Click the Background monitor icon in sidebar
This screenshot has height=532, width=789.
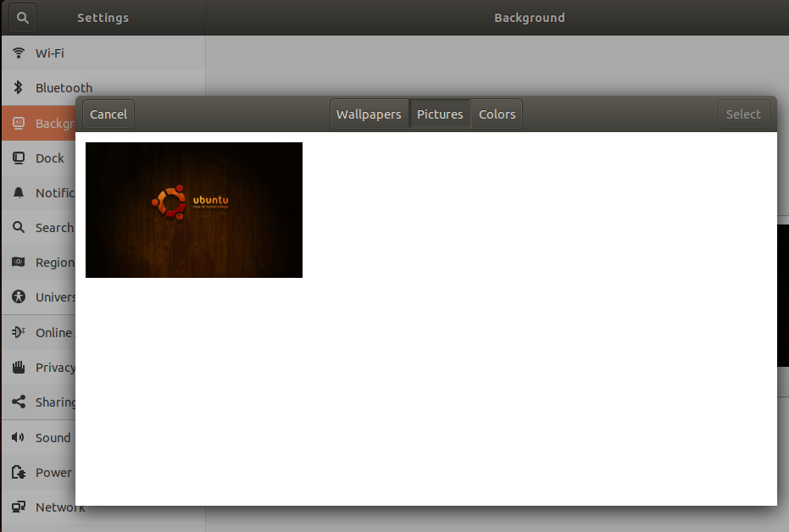(x=19, y=123)
